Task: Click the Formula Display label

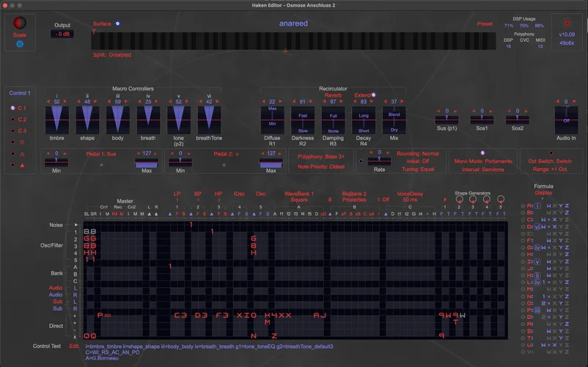Action: 543,193
